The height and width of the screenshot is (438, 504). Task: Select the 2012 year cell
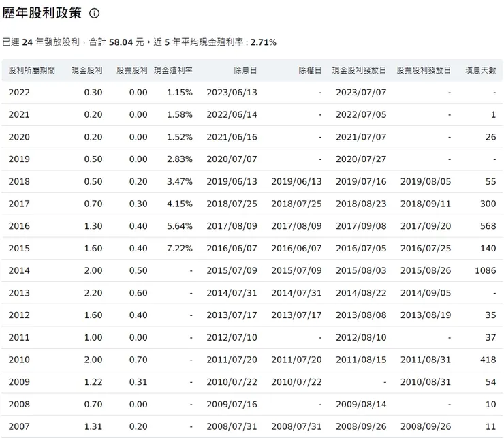click(19, 315)
